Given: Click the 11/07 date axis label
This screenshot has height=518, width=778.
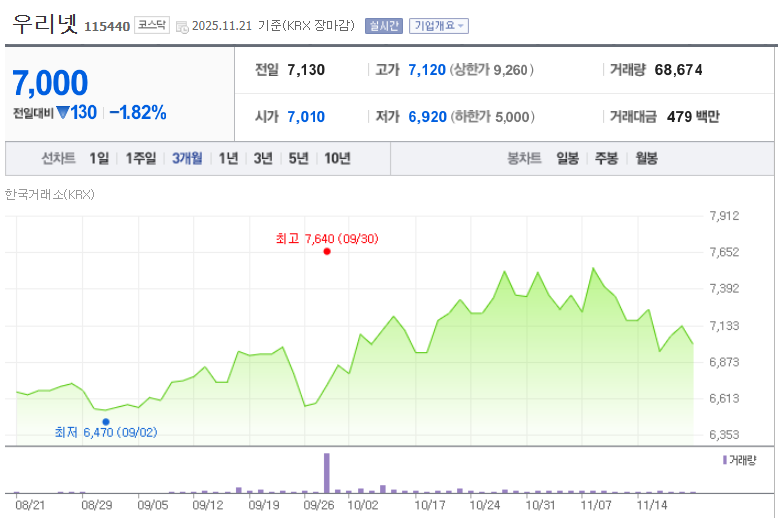Looking at the screenshot, I should (596, 505).
